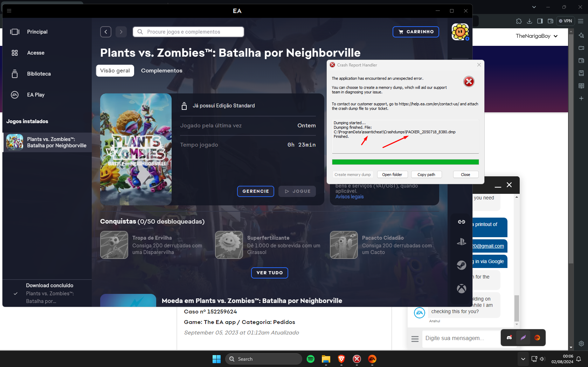Viewport: 588px width, 367px height.
Task: Click the orange icon in overlay popup
Action: [x=537, y=338]
